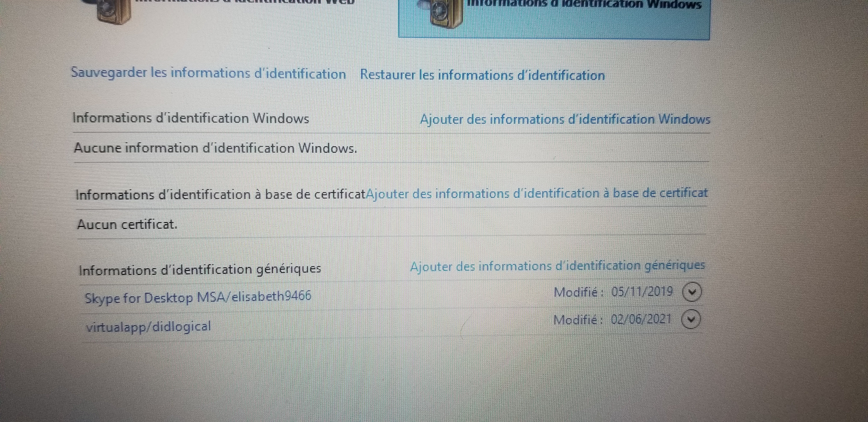This screenshot has height=422, width=868.
Task: Expand the virtualapp/didlogical entry chevron
Action: tap(691, 319)
